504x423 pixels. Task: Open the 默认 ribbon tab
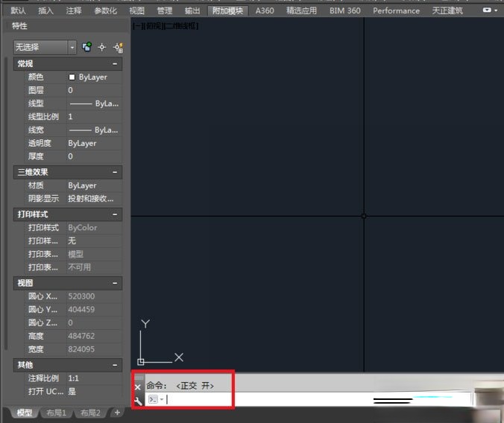pos(18,10)
